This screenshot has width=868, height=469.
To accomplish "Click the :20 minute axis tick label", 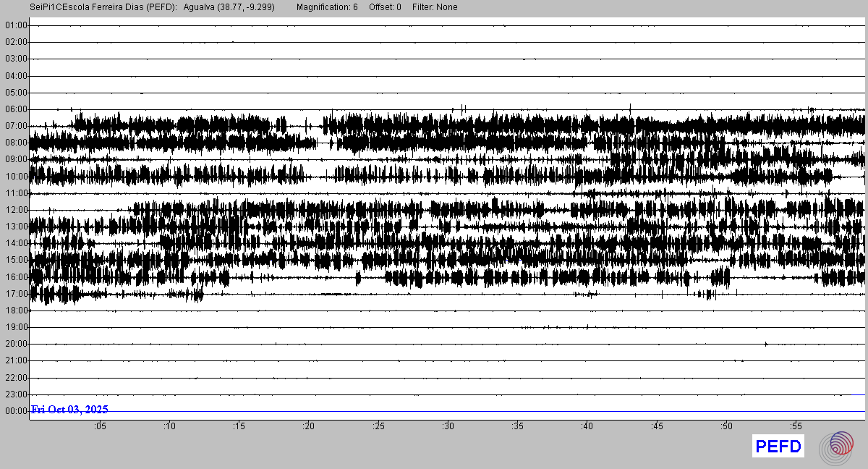I will point(308,426).
